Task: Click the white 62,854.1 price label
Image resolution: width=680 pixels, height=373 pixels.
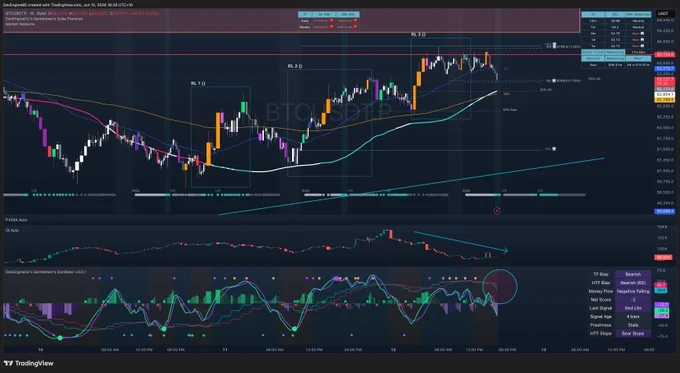Action: [664, 94]
